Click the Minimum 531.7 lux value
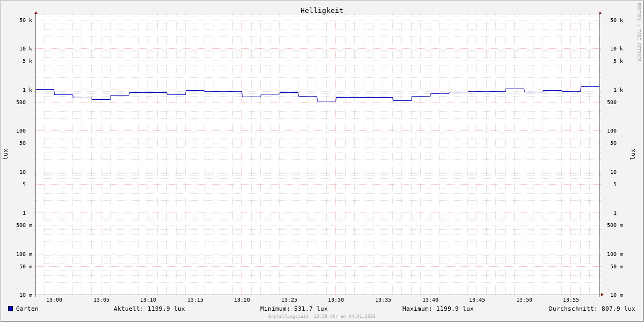The width and height of the screenshot is (644, 322). click(294, 309)
